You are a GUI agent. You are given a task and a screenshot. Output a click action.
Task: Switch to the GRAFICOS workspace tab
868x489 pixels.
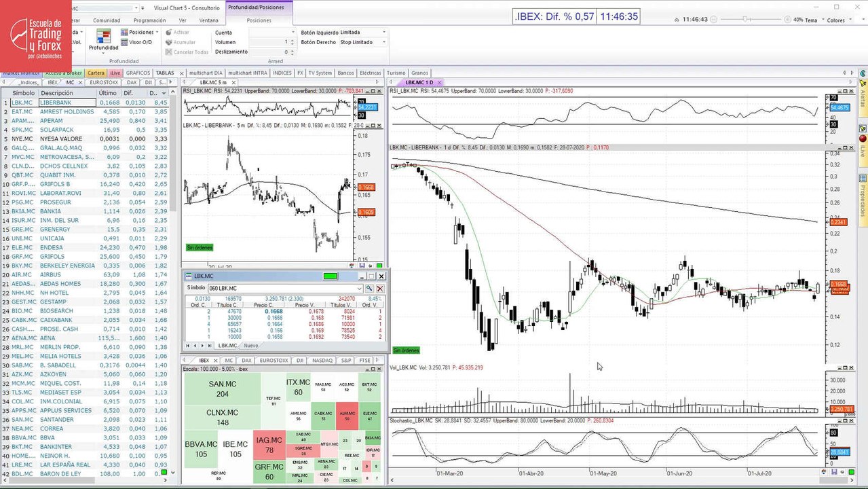[138, 73]
